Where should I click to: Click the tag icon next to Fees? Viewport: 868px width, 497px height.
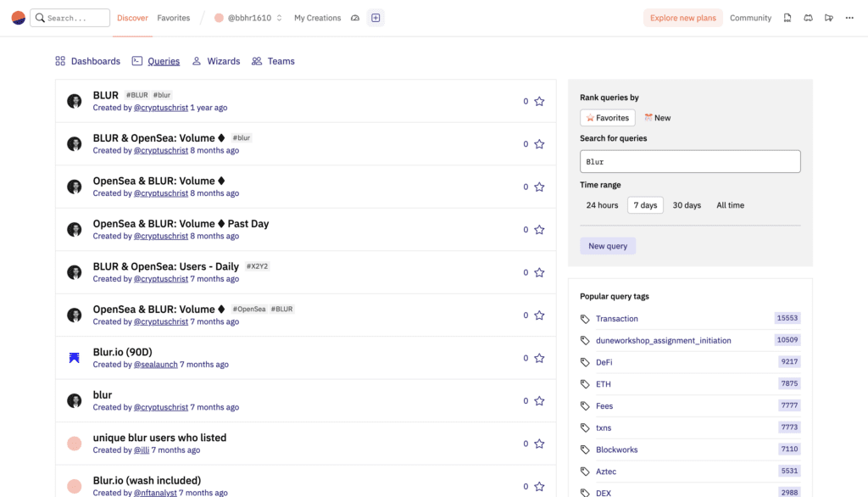[x=585, y=406]
